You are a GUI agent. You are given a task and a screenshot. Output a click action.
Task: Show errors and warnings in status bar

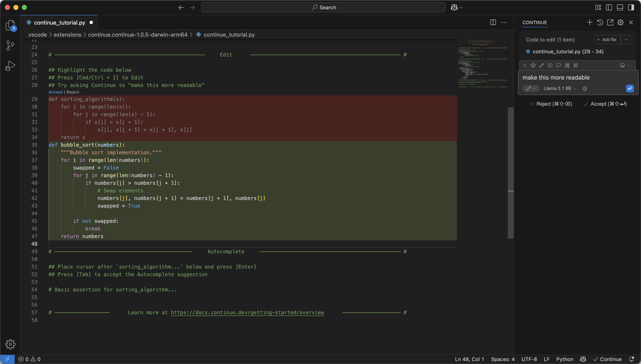29,359
